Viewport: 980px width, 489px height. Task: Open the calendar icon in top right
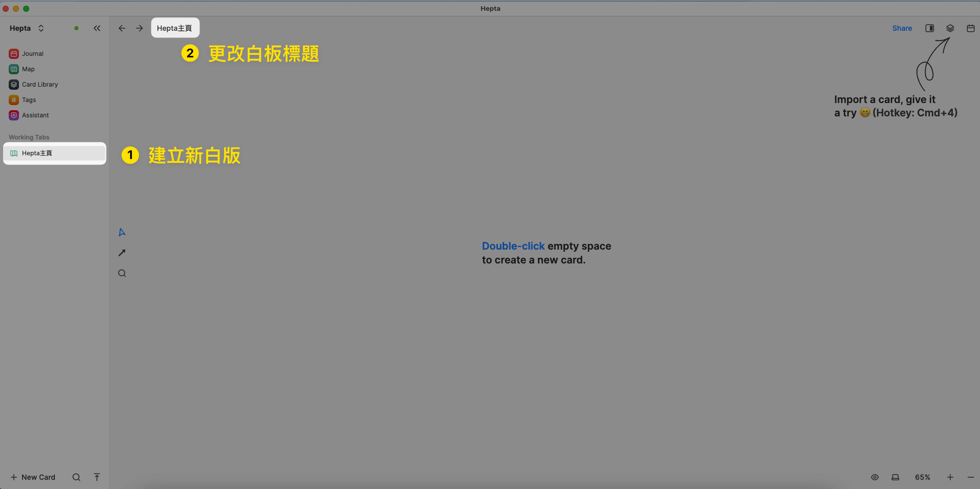[x=970, y=28]
